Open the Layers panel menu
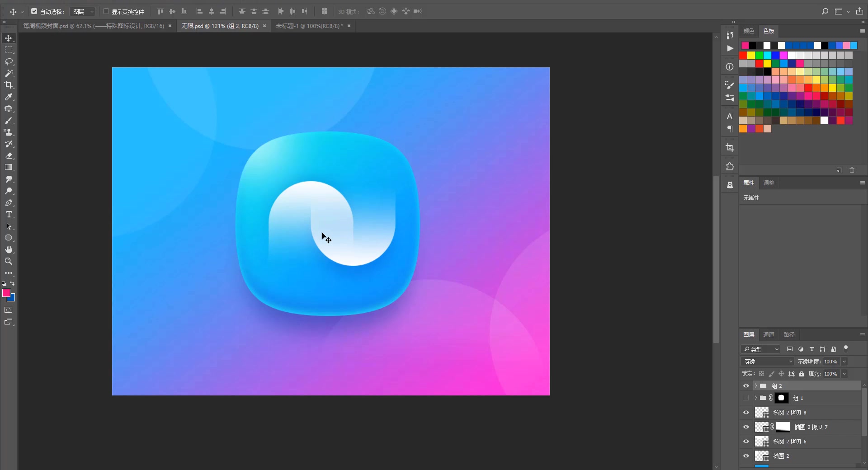The image size is (868, 470). (862, 334)
